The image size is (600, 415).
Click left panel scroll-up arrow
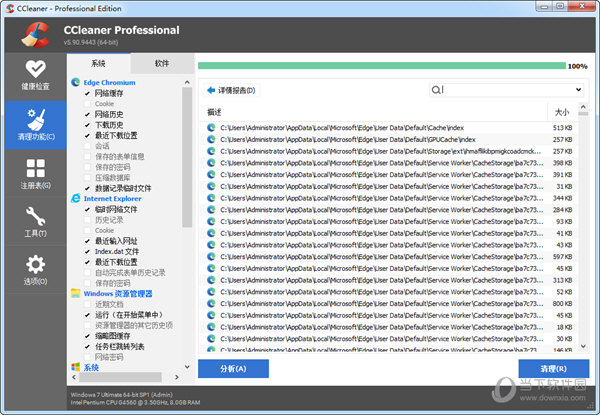point(187,82)
